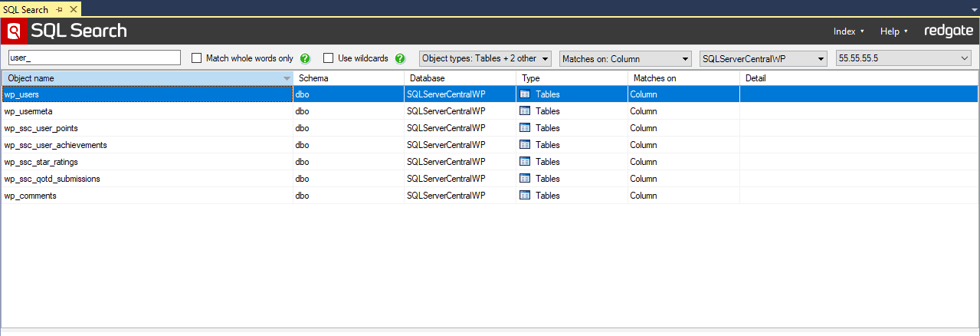Open the Object types dropdown
The height and width of the screenshot is (336, 980).
tap(486, 58)
